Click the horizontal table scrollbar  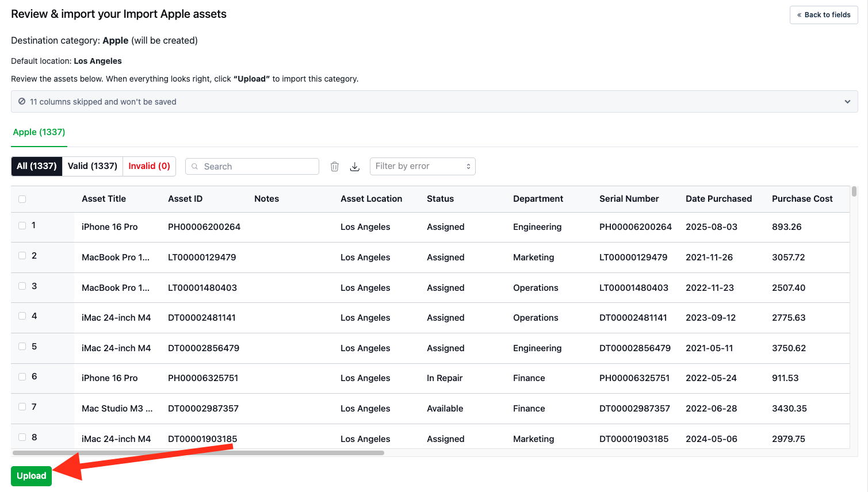tap(198, 453)
